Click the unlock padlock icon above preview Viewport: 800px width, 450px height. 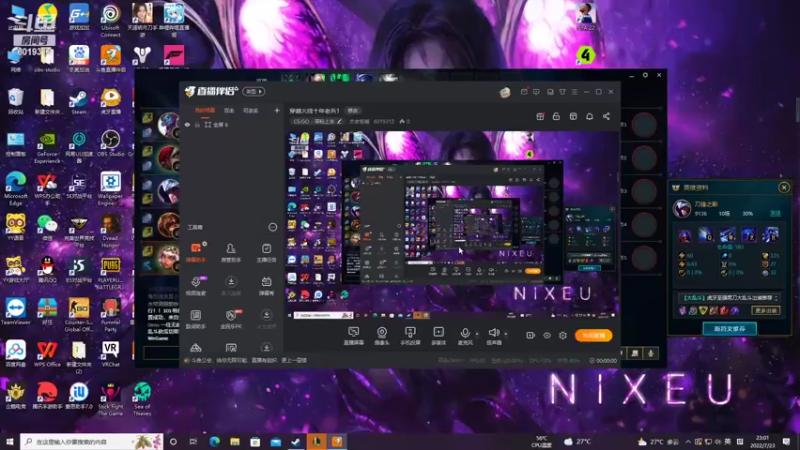tap(556, 116)
